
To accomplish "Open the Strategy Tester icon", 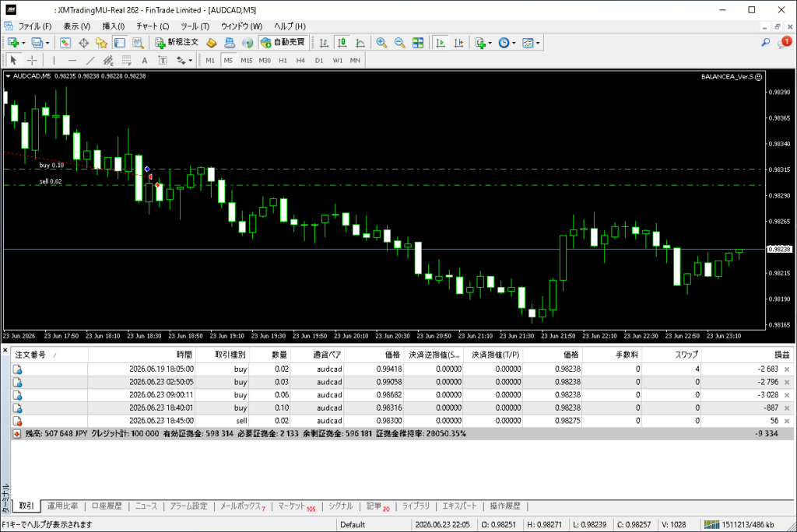I will [x=138, y=44].
